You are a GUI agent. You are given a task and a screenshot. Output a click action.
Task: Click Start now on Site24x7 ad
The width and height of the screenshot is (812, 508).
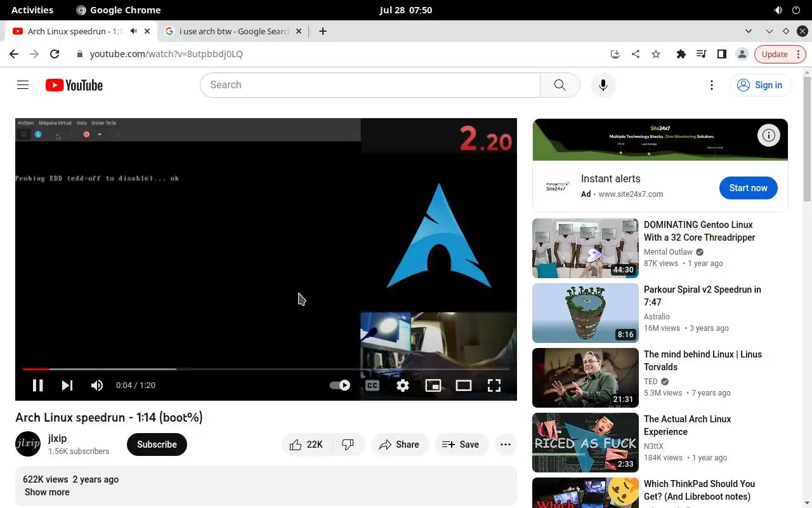748,188
